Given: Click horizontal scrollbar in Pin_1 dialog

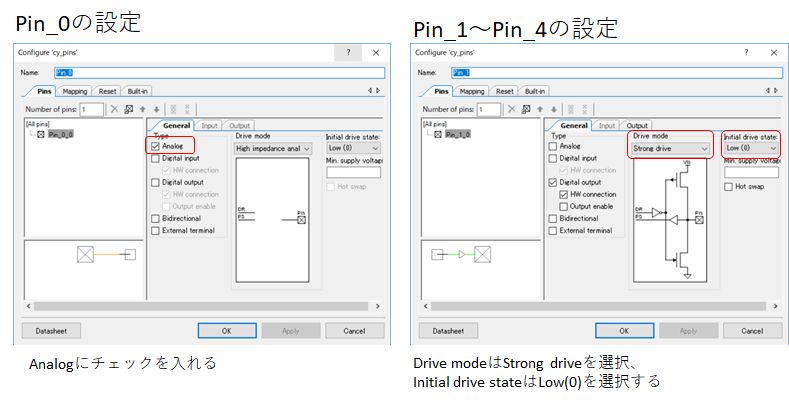Looking at the screenshot, I should tap(598, 306).
